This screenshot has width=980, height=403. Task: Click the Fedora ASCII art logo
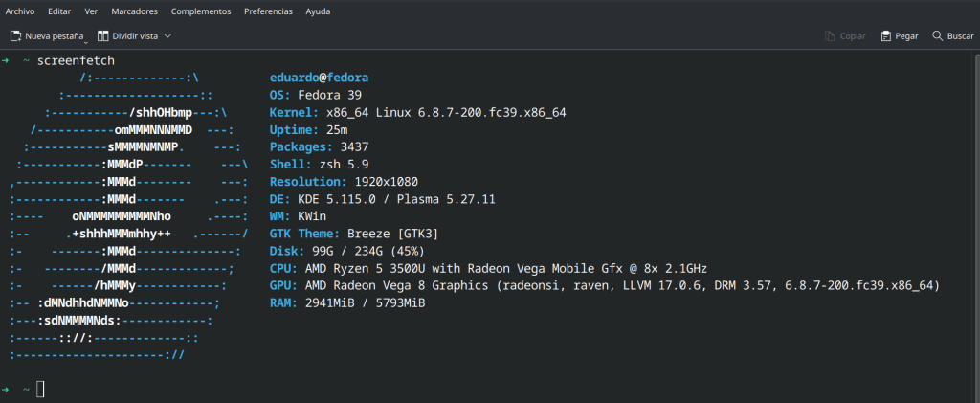(x=129, y=215)
